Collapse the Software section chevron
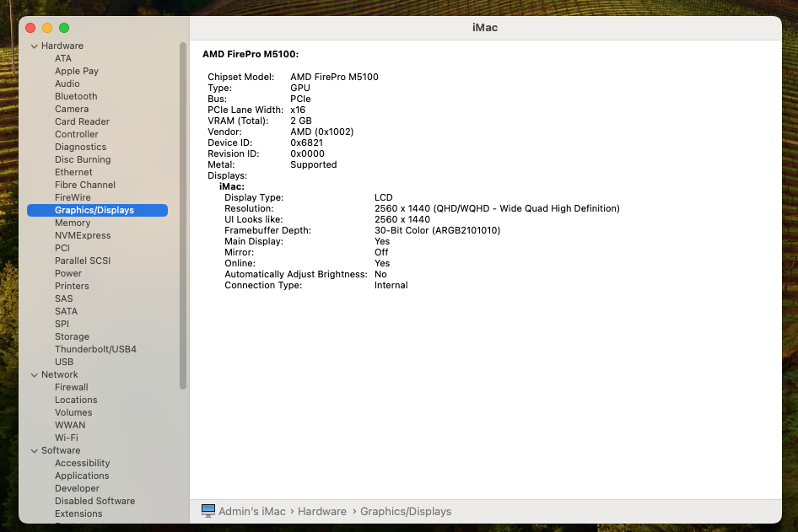This screenshot has height=532, width=798. click(34, 450)
